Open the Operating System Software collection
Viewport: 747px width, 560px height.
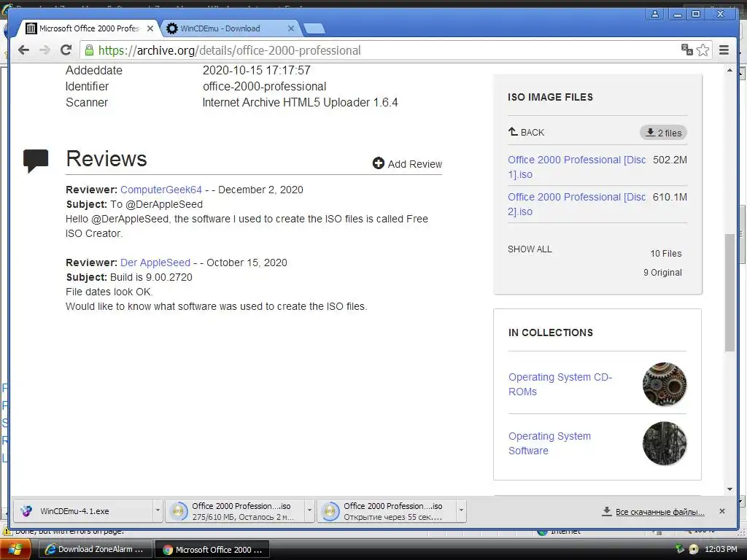(549, 443)
